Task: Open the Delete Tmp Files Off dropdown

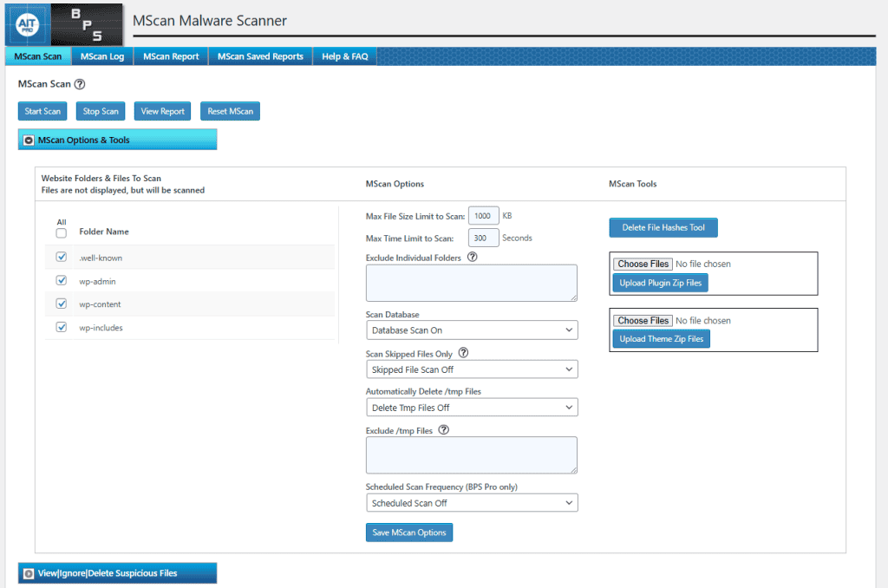Action: pyautogui.click(x=472, y=408)
